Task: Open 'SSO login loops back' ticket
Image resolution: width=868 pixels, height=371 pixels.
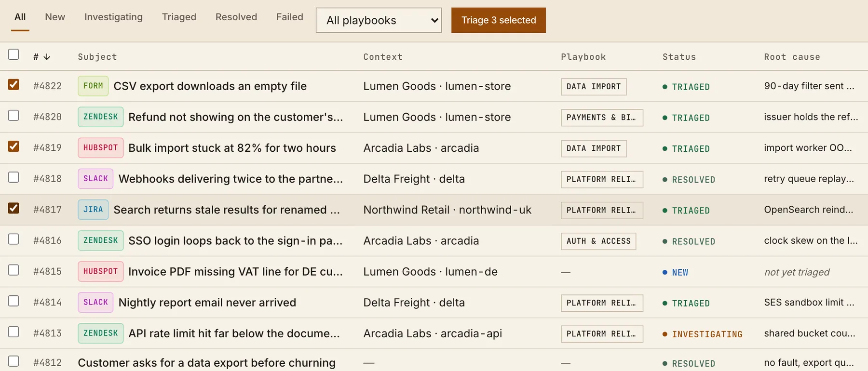Action: point(235,240)
